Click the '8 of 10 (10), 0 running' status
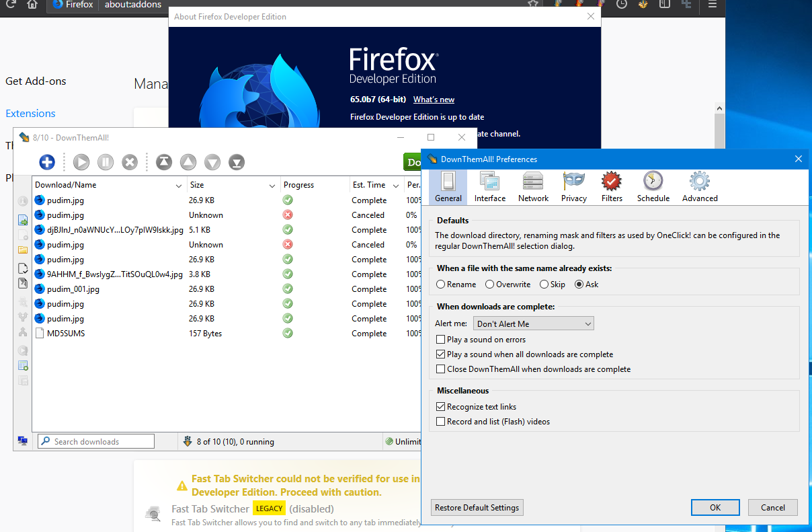This screenshot has width=812, height=532. pos(235,442)
